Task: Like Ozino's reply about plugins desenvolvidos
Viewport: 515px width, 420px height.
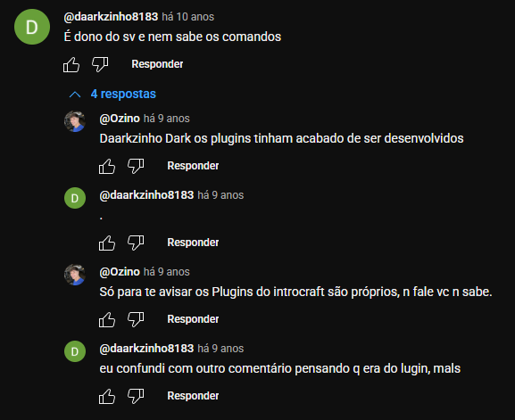Action: click(107, 167)
